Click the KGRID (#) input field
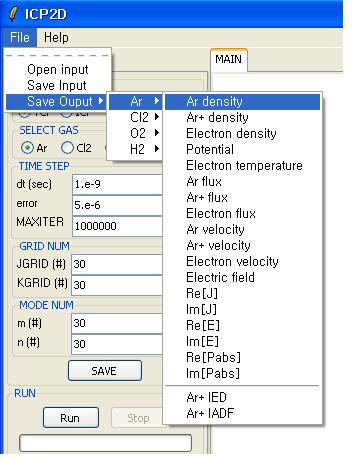This screenshot has height=462, width=360. [x=117, y=285]
